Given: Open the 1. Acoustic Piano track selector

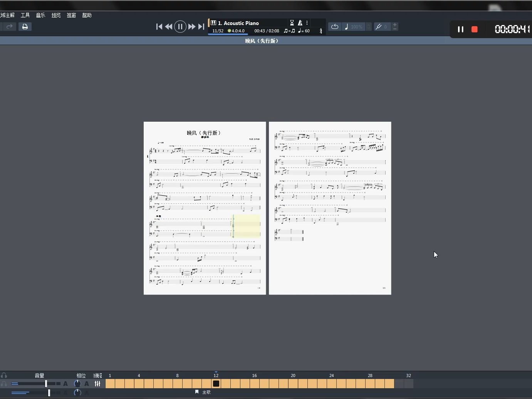Looking at the screenshot, I should tap(238, 23).
